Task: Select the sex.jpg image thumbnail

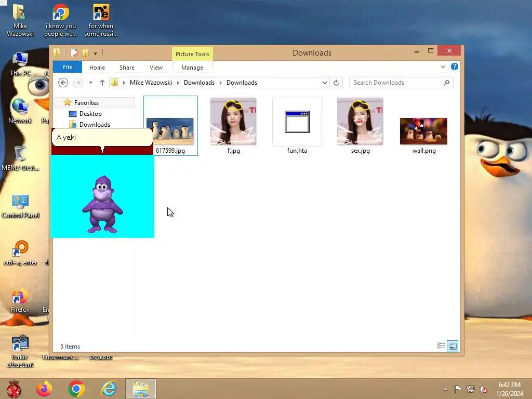Action: tap(361, 122)
